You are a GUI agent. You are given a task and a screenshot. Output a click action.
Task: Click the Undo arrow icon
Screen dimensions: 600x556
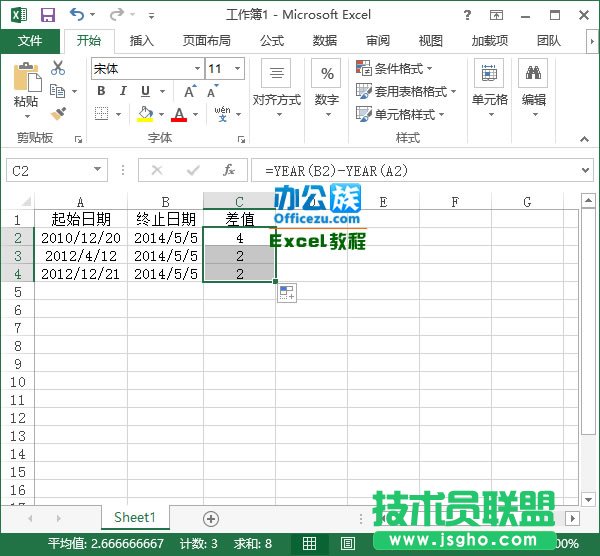tap(77, 15)
